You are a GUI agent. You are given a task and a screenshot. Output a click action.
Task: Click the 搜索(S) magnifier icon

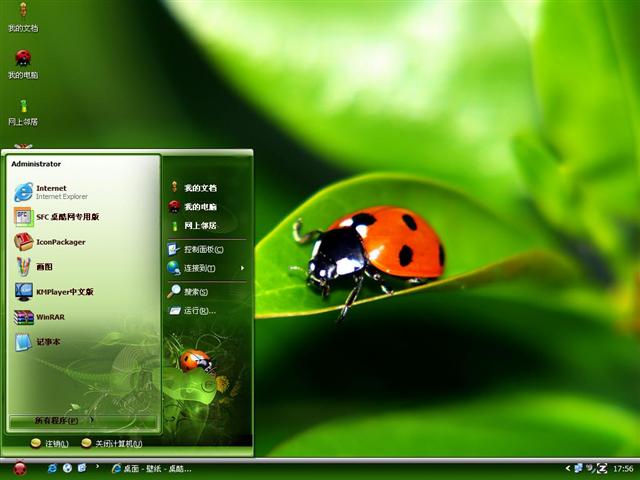pyautogui.click(x=174, y=291)
